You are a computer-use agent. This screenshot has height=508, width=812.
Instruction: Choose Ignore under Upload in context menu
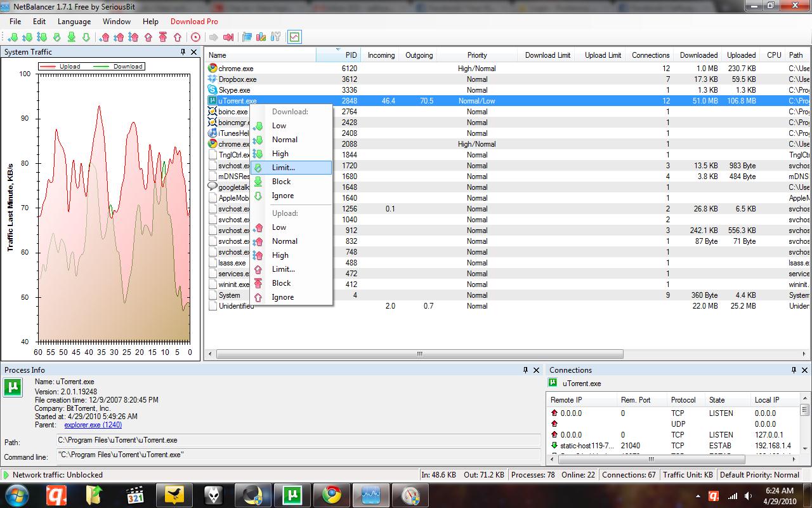[291, 297]
